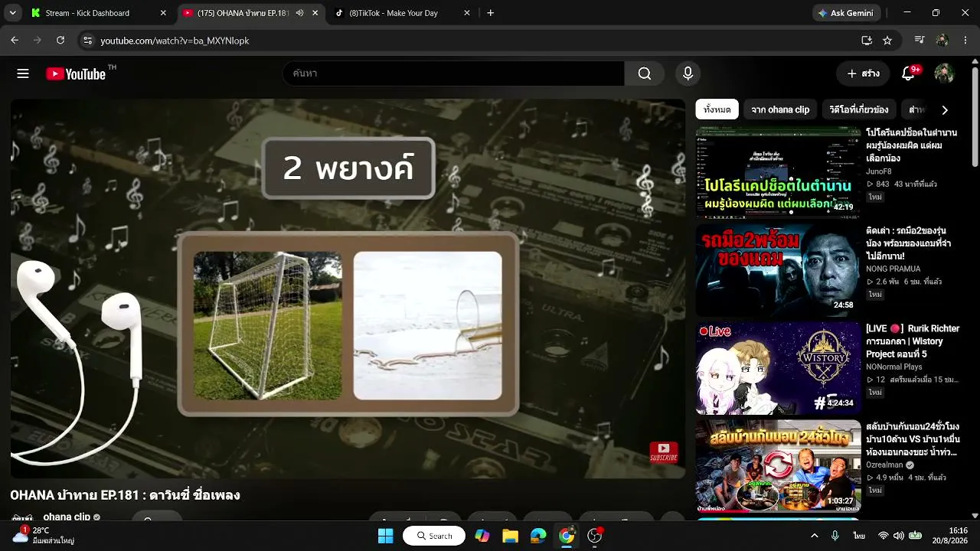Open the Chrome profile avatar
This screenshot has height=551, width=980.
click(x=942, y=41)
